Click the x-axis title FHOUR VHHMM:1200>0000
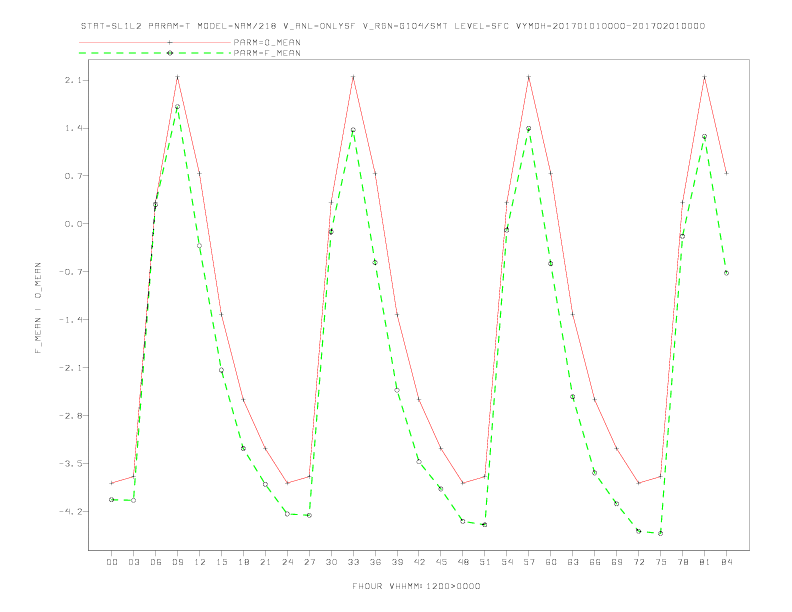792x612 pixels. pyautogui.click(x=416, y=586)
